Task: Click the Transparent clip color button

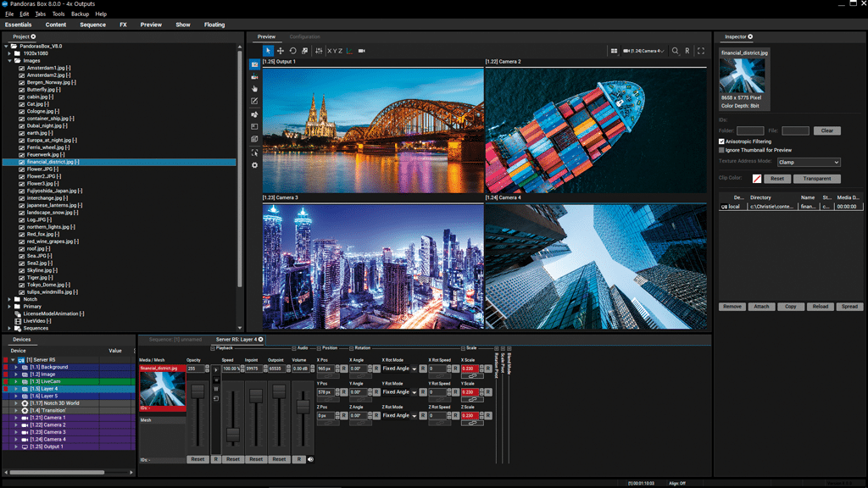Action: tap(817, 179)
